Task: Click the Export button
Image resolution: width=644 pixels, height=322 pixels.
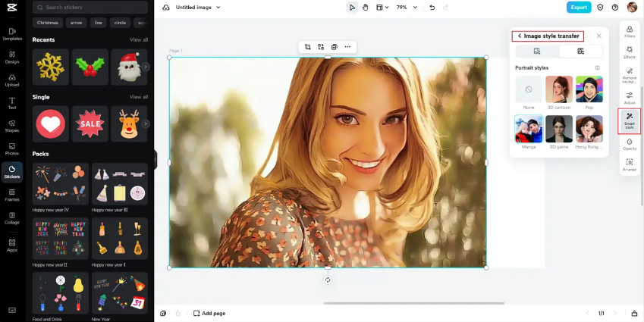Action: (579, 8)
